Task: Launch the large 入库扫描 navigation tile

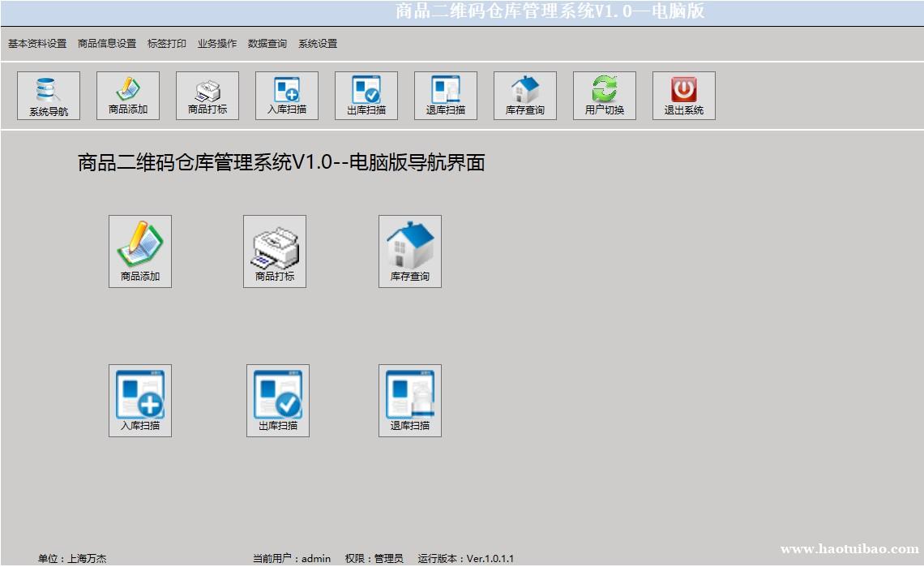Action: click(140, 400)
